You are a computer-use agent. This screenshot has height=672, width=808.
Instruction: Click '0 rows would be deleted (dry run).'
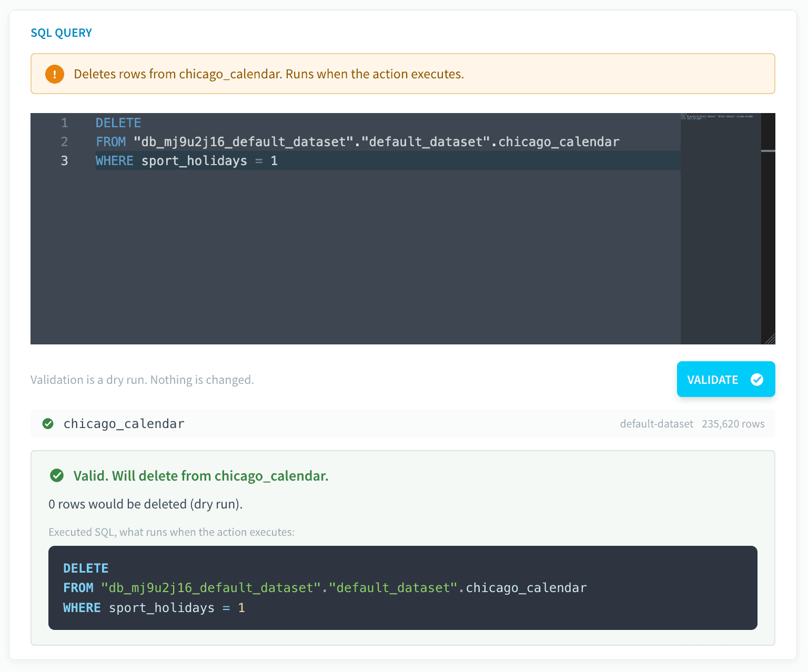point(146,504)
